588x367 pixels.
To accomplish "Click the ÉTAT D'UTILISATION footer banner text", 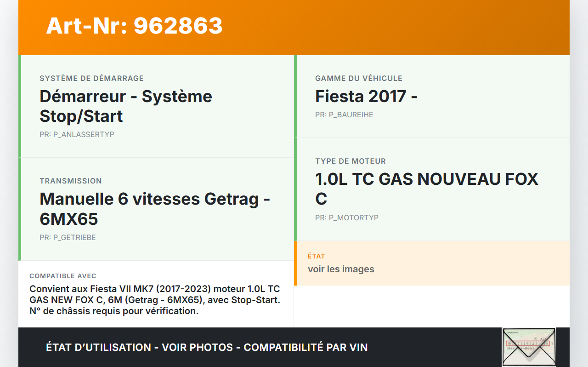I will click(207, 347).
